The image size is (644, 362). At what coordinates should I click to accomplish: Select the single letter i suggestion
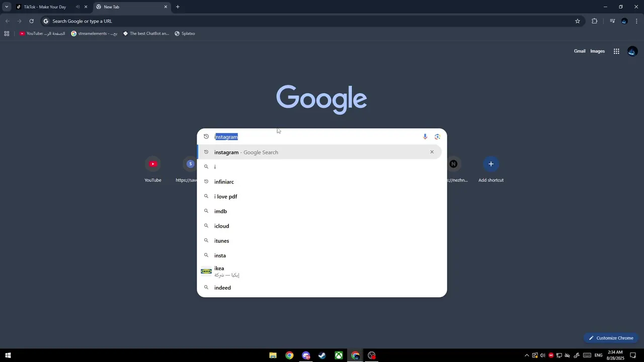point(319,167)
